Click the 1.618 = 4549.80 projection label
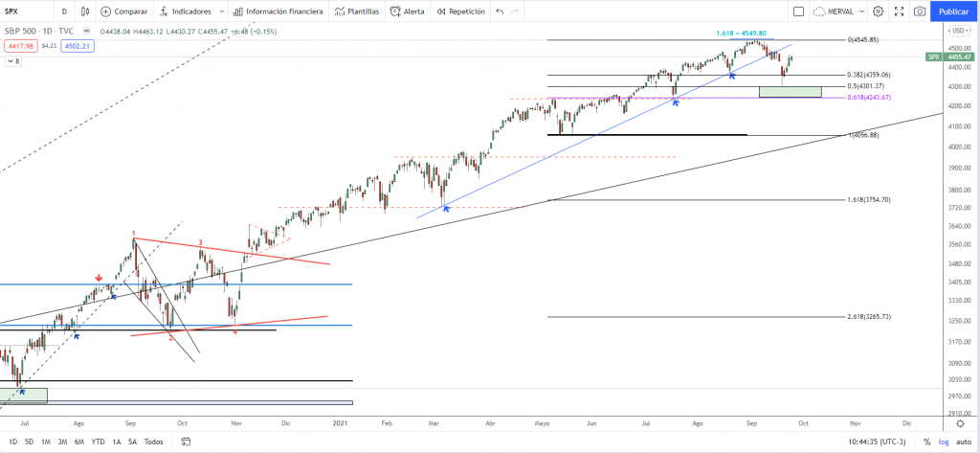 [x=742, y=34]
